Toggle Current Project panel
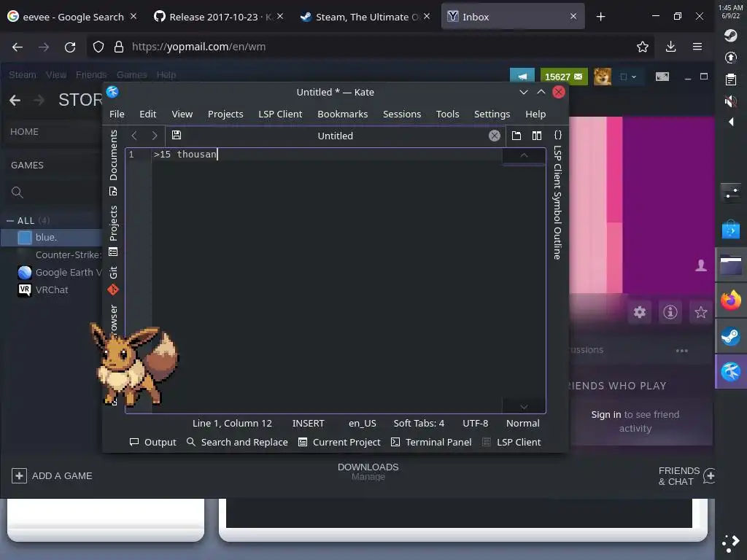This screenshot has height=560, width=747. 339,443
